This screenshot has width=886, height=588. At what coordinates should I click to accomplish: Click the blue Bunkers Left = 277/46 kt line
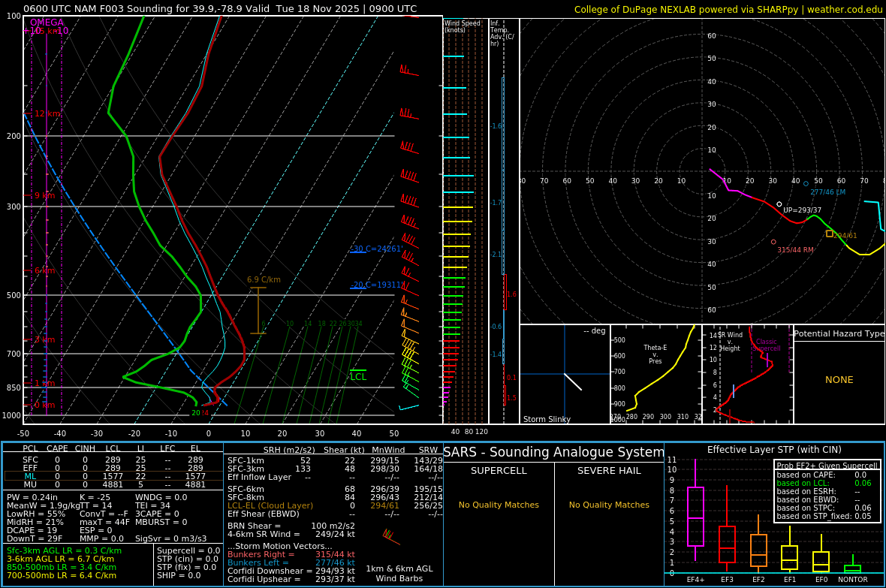(291, 562)
